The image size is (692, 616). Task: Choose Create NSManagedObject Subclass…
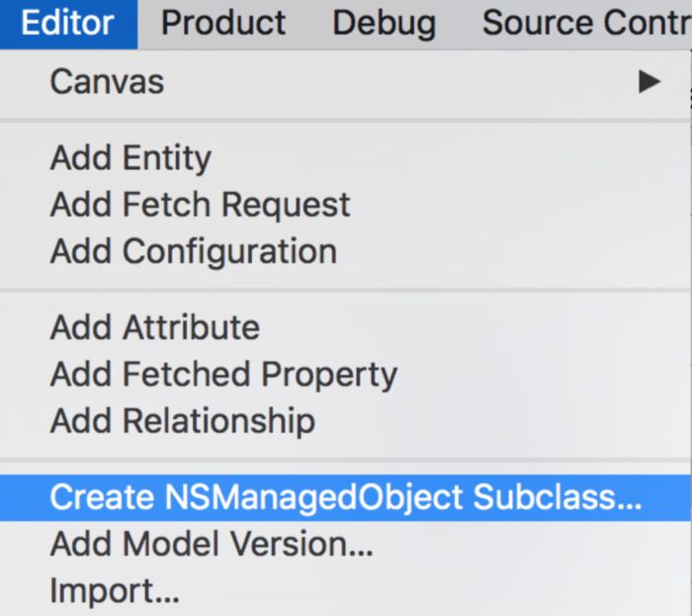pyautogui.click(x=345, y=497)
